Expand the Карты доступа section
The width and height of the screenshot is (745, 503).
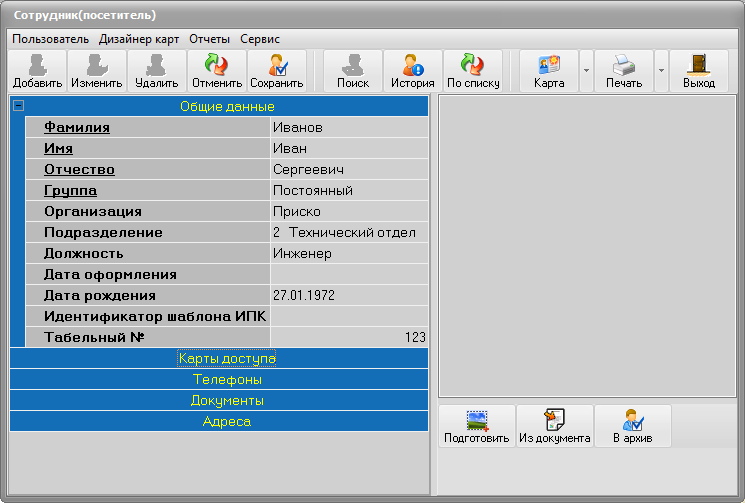(x=219, y=358)
